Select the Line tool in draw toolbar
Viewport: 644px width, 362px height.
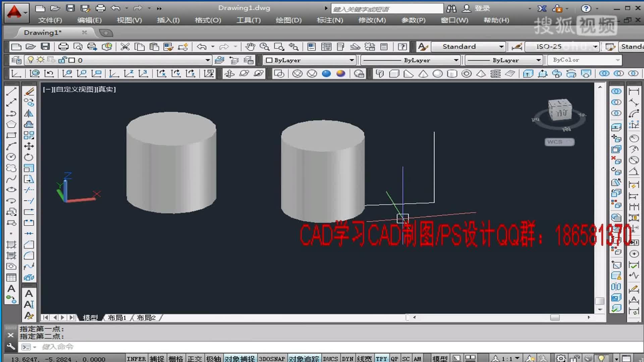[x=11, y=92]
